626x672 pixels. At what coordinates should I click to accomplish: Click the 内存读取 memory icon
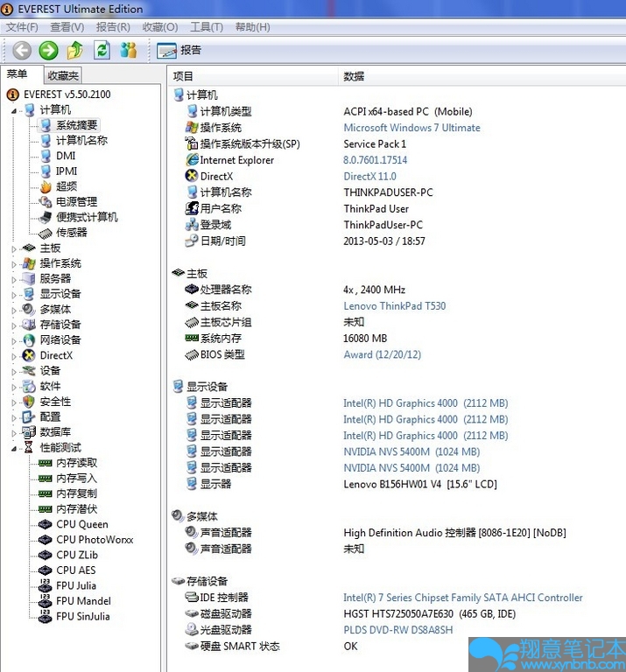pyautogui.click(x=45, y=463)
